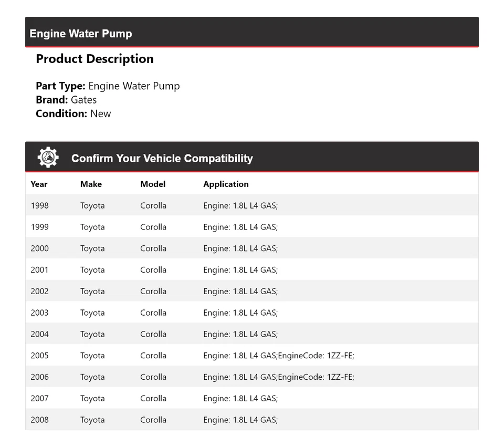Click the 1998 year cell
Screen dimensions: 504x447
coord(39,205)
